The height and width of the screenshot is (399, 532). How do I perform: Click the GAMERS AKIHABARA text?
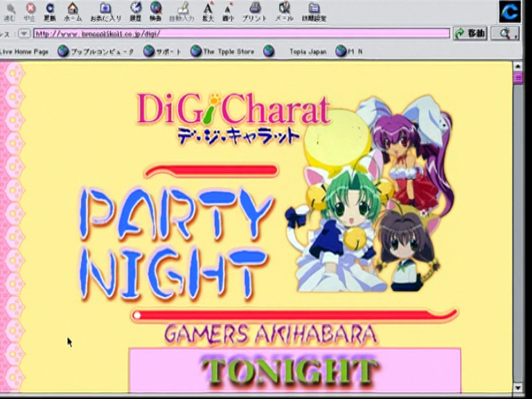271,334
